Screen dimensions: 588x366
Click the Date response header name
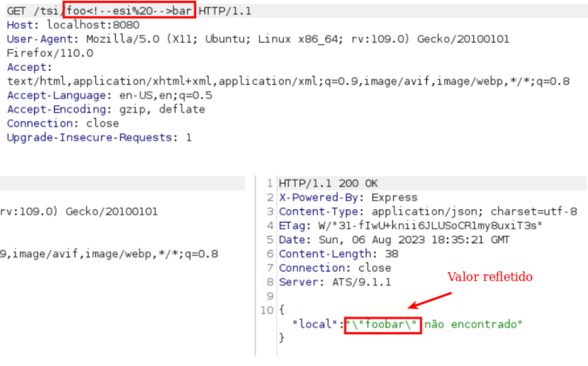(292, 239)
